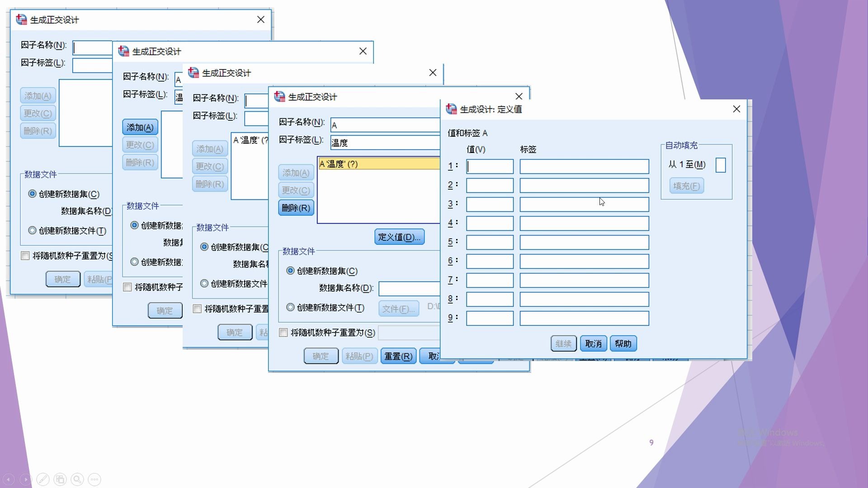The height and width of the screenshot is (488, 868).
Task: Select 创建新数据集 radio in second dialog
Action: (134, 225)
